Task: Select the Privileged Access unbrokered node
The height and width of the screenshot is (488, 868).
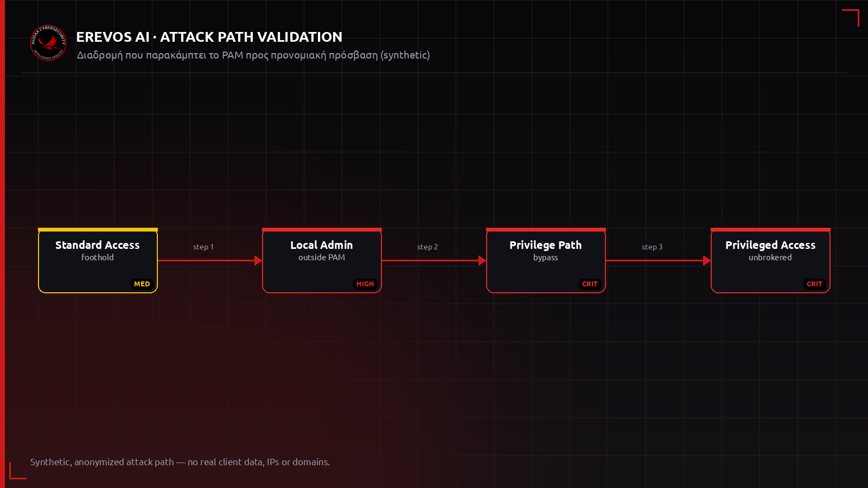Action: point(770,261)
